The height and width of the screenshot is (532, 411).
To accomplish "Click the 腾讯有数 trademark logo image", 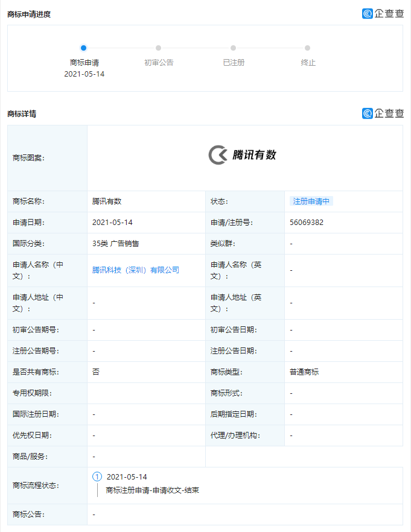I will [x=243, y=155].
